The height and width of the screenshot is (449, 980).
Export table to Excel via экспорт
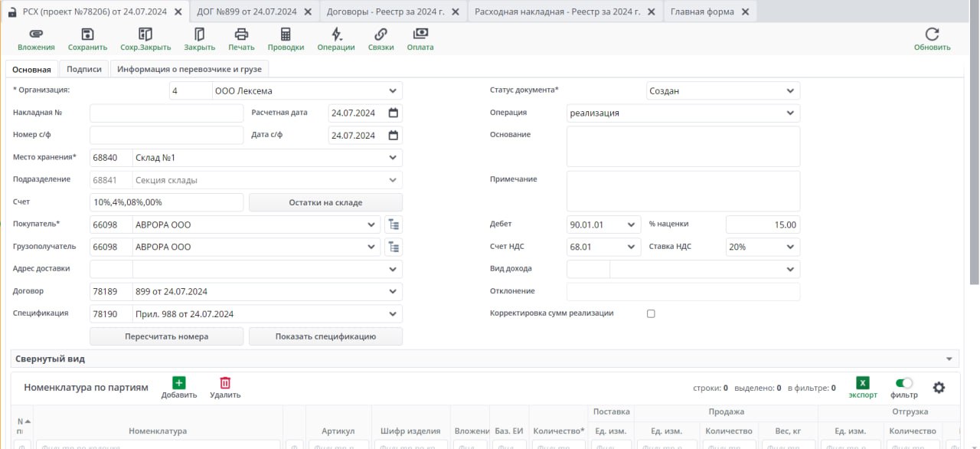point(863,383)
